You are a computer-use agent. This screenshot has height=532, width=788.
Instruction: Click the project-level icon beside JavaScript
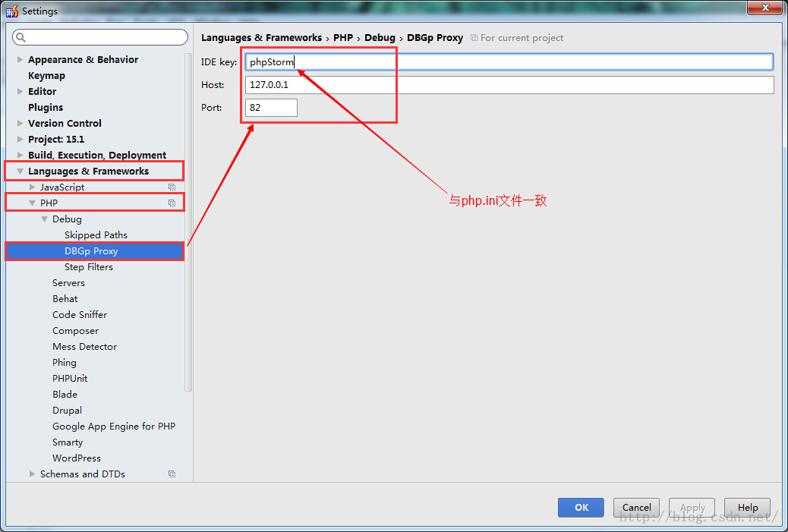pos(172,187)
